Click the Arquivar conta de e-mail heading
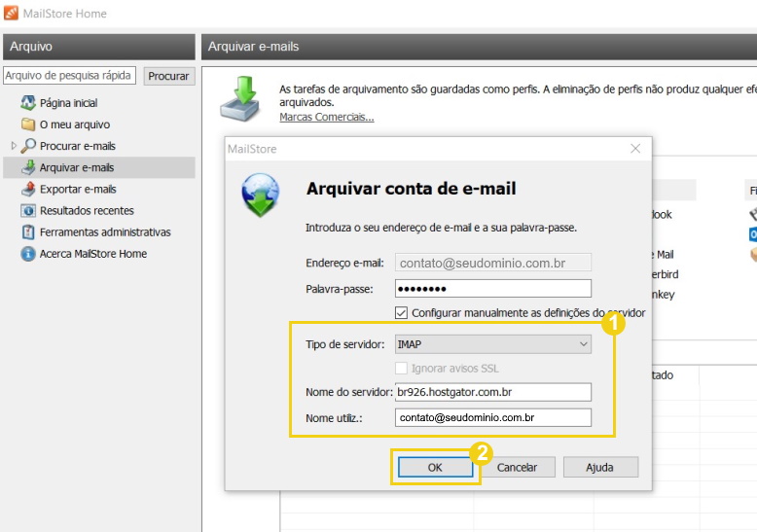Viewport: 757px width, 532px height. [x=412, y=189]
